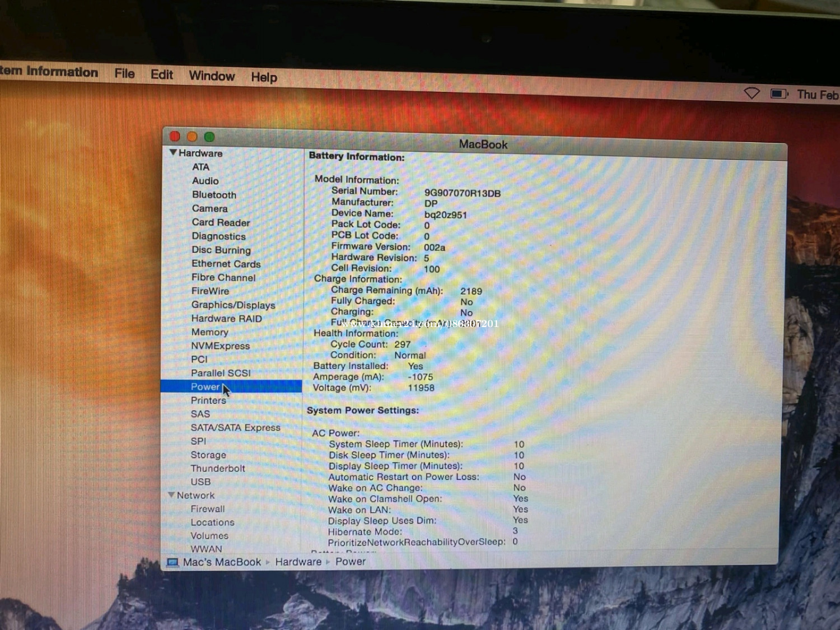Click the Wake on LAN row
840x630 pixels.
[x=428, y=510]
